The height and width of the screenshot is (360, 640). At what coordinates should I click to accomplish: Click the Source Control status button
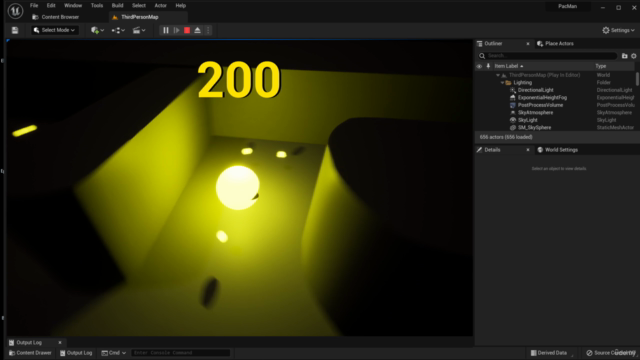(x=611, y=353)
